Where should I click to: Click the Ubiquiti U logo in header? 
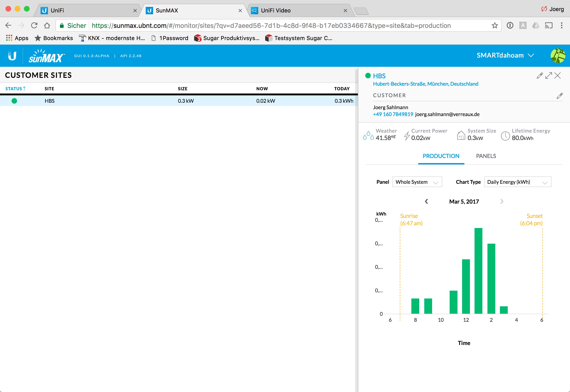point(12,56)
